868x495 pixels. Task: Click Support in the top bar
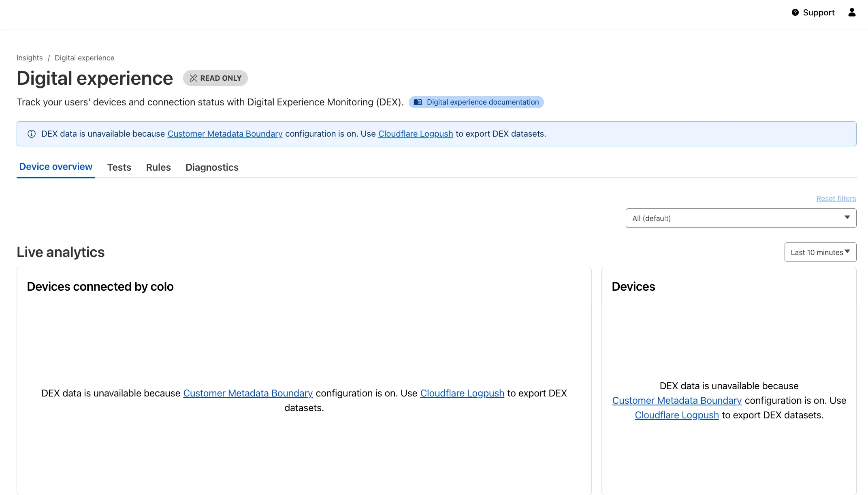tap(819, 12)
